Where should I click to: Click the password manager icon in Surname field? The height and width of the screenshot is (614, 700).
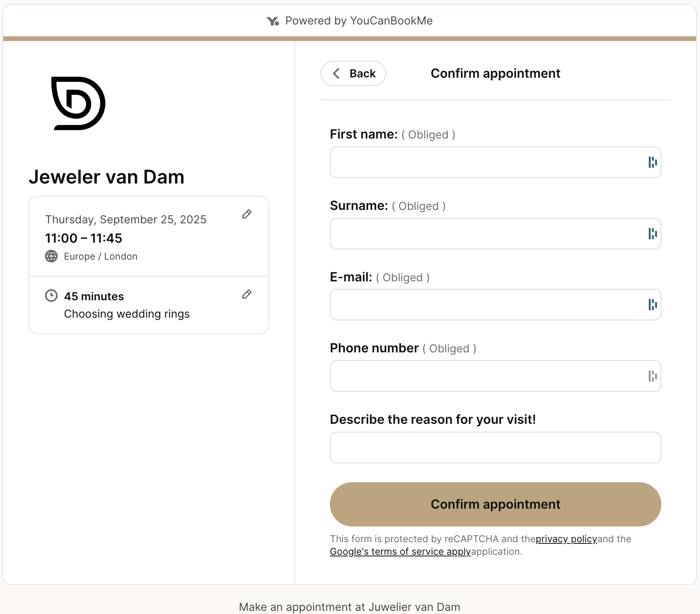click(x=652, y=234)
